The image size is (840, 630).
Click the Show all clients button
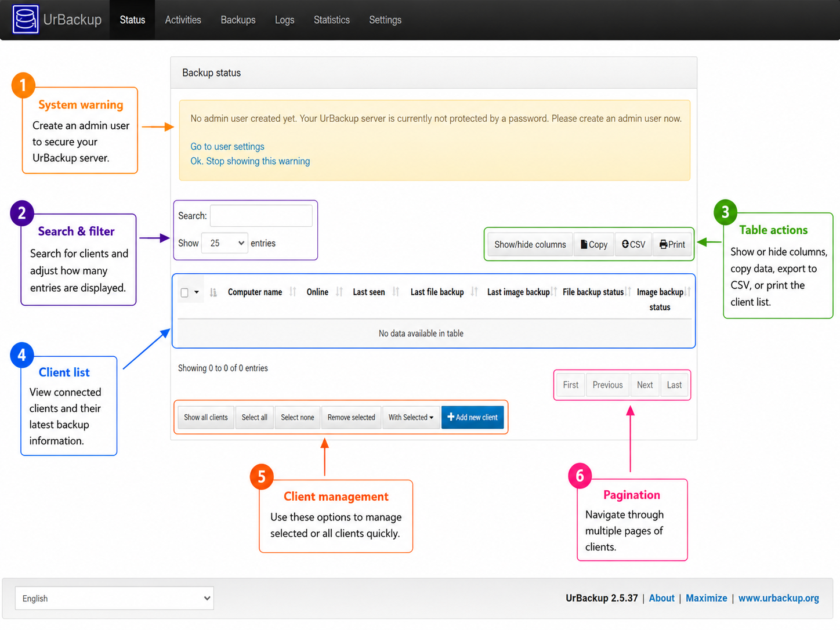click(206, 417)
